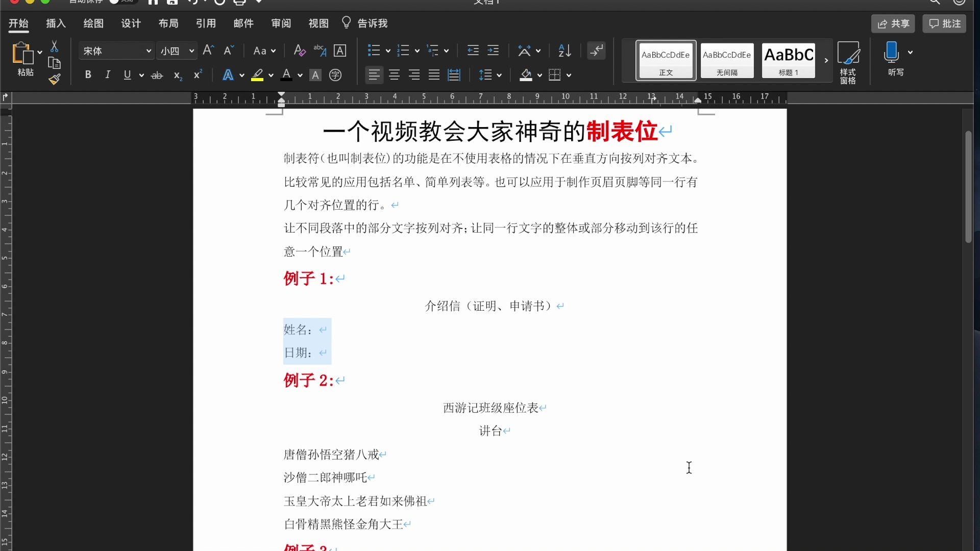Expand the numbered list options
The image size is (980, 551).
(x=417, y=51)
